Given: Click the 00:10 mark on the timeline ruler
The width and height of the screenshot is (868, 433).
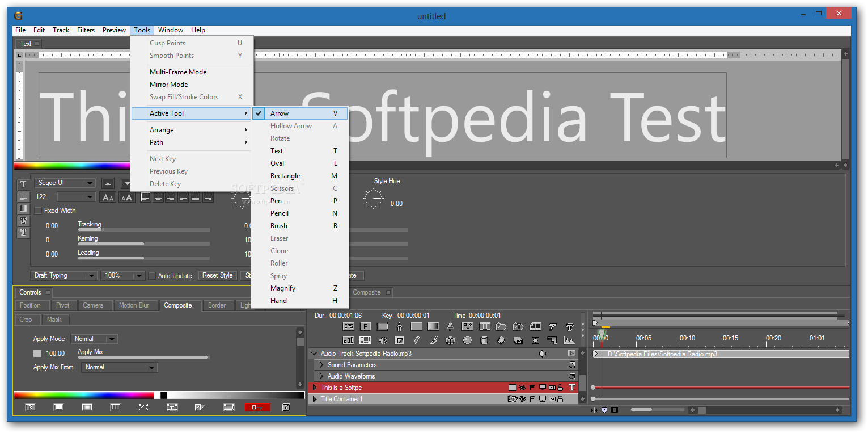Looking at the screenshot, I should click(687, 339).
